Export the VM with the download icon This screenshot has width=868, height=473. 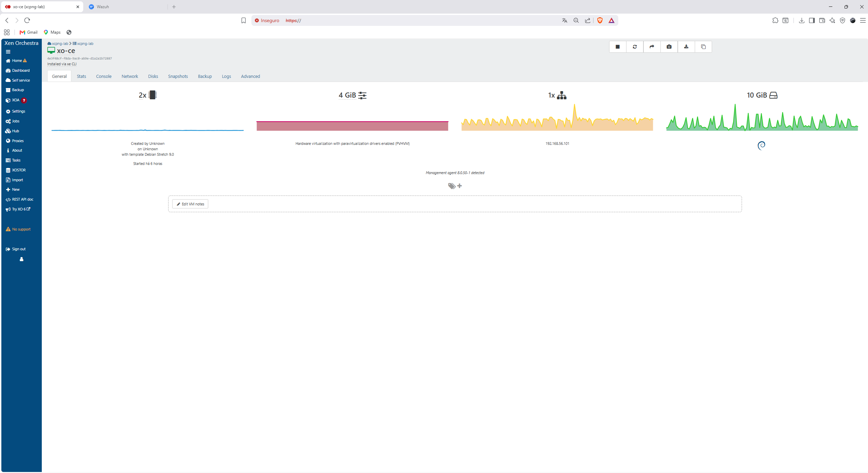pos(686,47)
